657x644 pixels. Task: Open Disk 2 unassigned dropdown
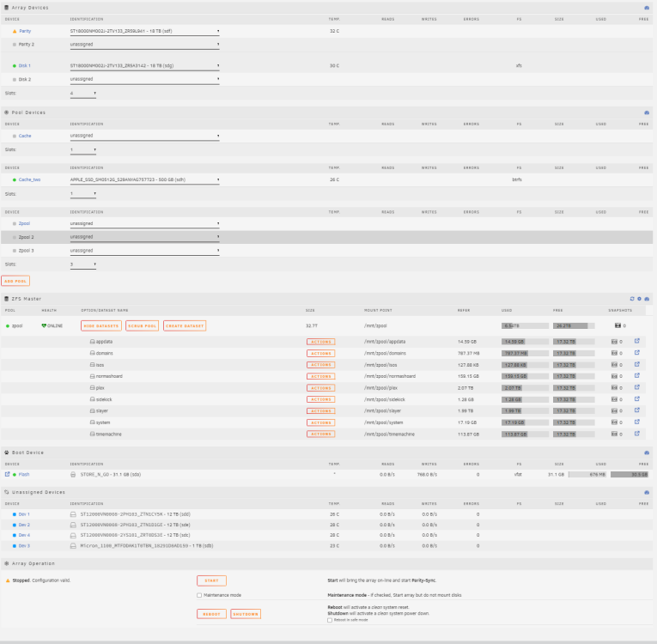coord(144,79)
